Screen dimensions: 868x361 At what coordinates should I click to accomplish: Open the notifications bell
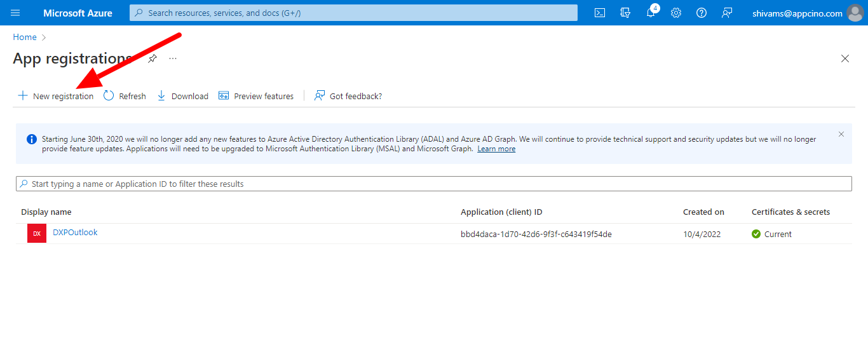pyautogui.click(x=651, y=13)
